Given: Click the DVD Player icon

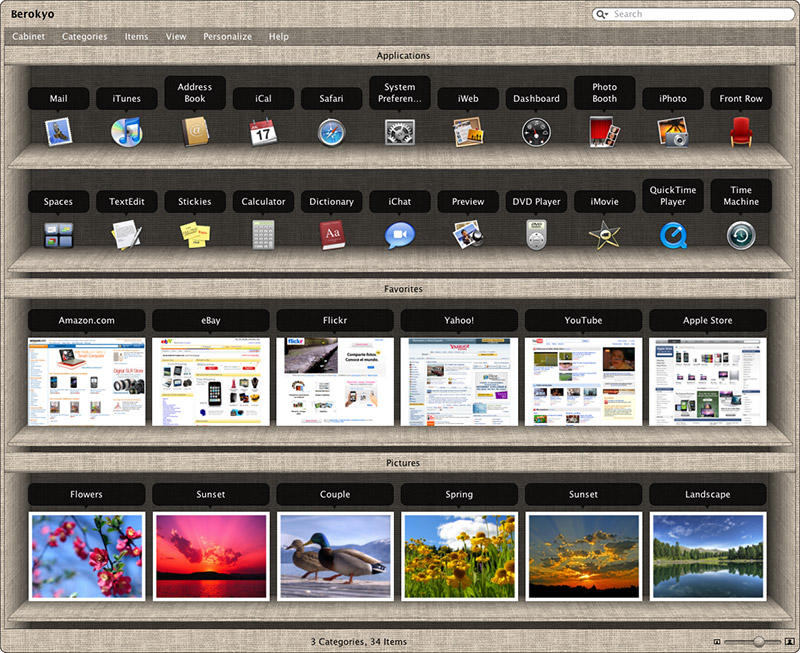Looking at the screenshot, I should click(x=536, y=235).
